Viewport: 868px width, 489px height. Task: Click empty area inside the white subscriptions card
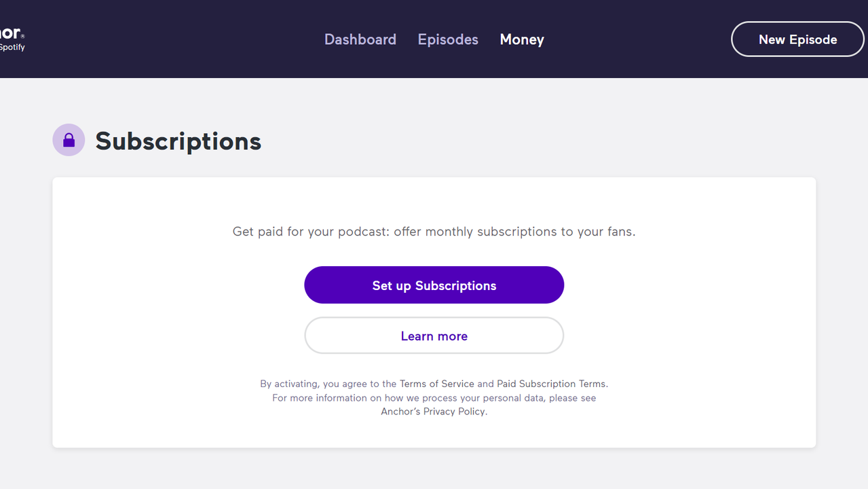tap(679, 306)
